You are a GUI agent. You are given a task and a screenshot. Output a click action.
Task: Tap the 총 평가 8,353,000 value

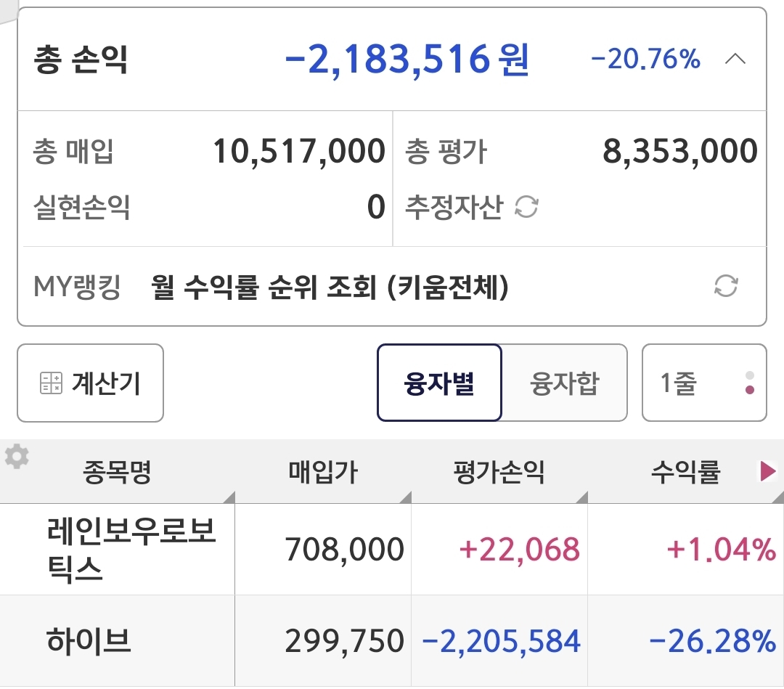pos(680,151)
